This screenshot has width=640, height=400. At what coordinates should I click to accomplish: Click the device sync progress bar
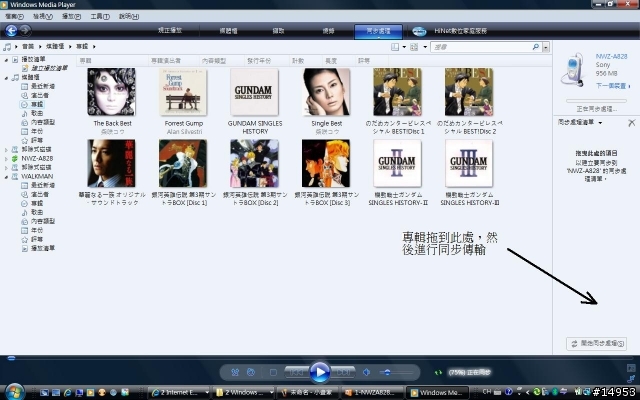[596, 100]
